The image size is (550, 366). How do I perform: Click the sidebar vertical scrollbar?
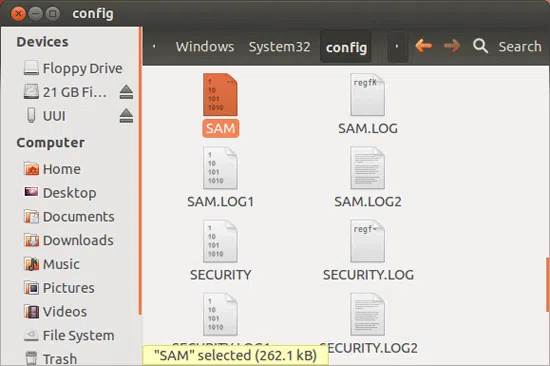(140, 171)
